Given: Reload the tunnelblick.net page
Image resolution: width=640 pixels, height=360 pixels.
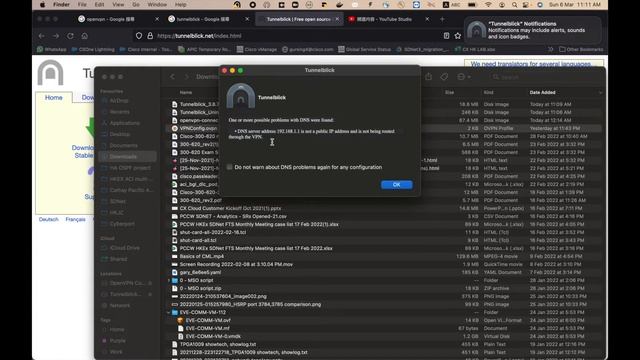Looking at the screenshot, I should (70, 36).
